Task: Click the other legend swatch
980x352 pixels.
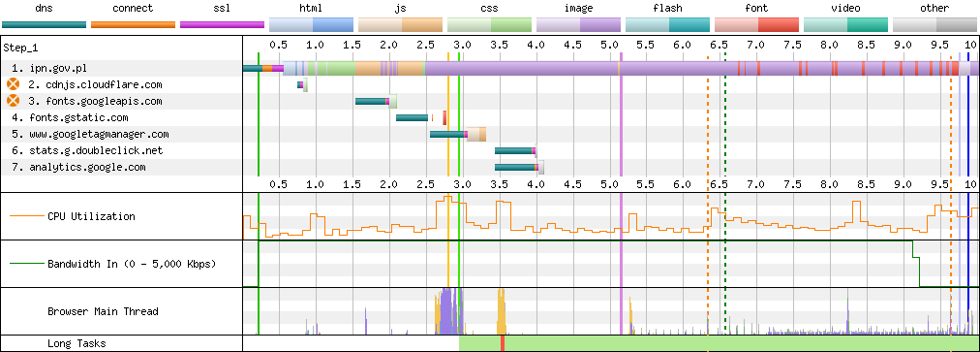Action: click(934, 24)
